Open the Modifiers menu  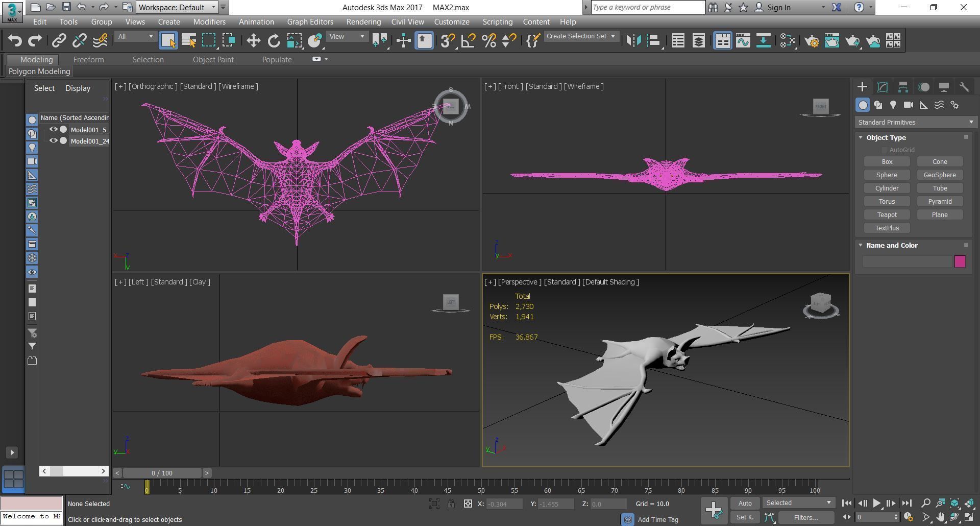coord(209,22)
